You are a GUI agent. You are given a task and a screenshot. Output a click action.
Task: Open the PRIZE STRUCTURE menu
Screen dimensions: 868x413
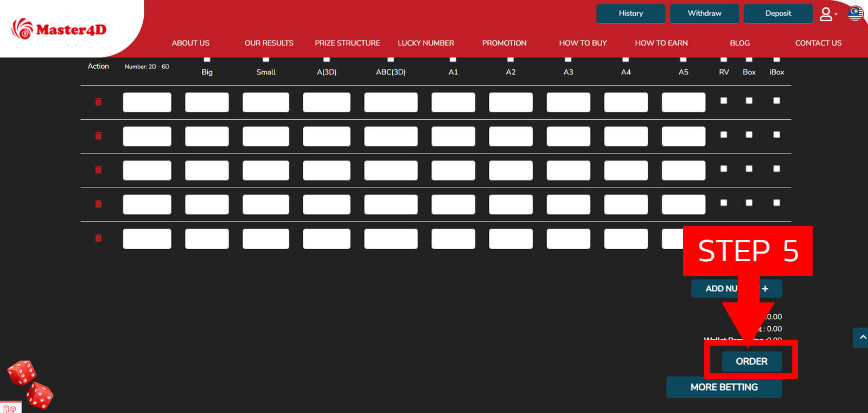[347, 43]
